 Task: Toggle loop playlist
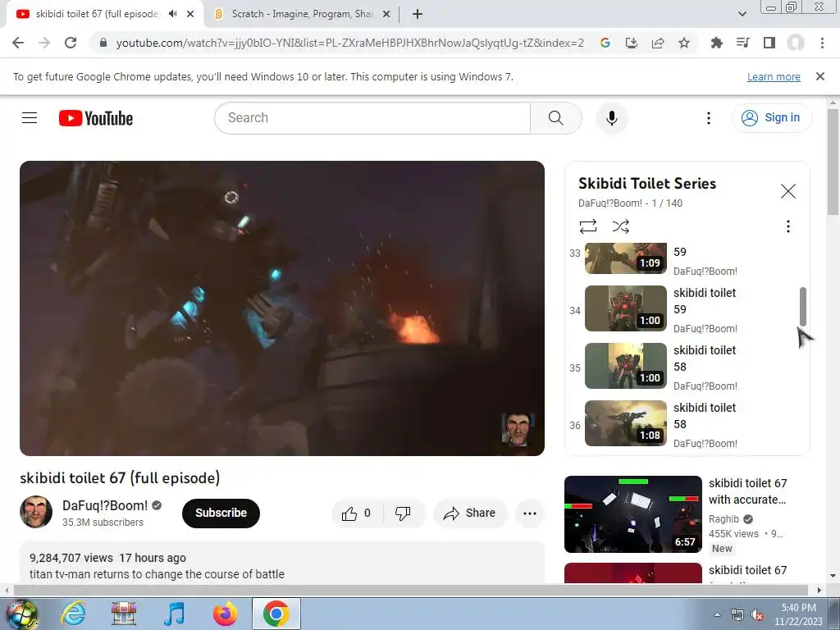tap(587, 226)
